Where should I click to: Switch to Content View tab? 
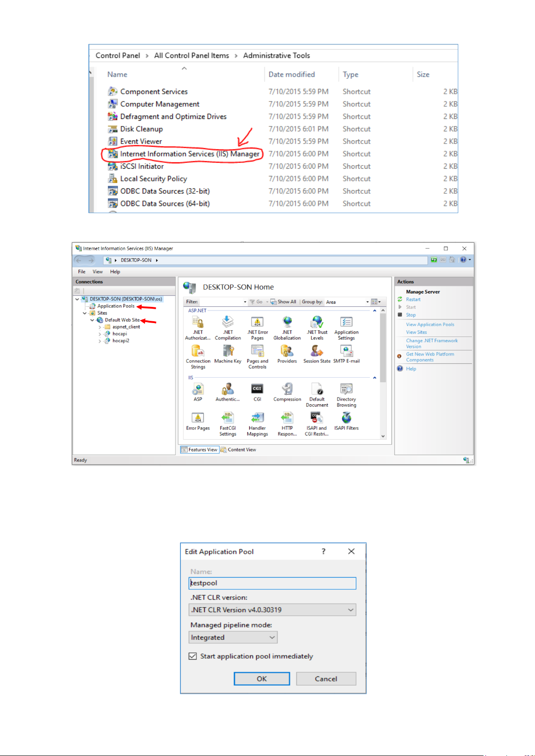tap(238, 450)
